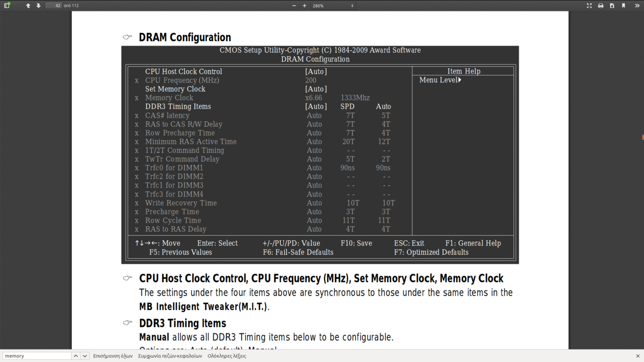Image resolution: width=644 pixels, height=362 pixels.
Task: Click the ESC: Exit text
Action: point(409,243)
